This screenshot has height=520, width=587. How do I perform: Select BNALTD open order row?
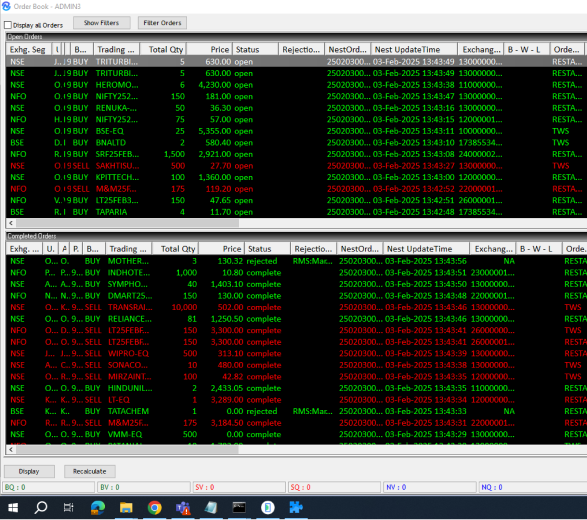[296, 143]
